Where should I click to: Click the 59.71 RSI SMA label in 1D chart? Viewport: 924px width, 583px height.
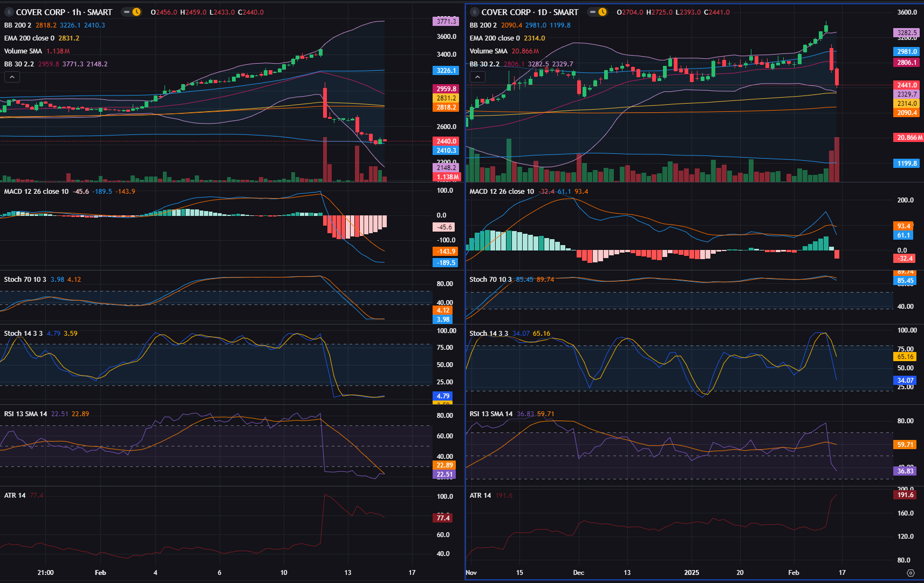[905, 445]
